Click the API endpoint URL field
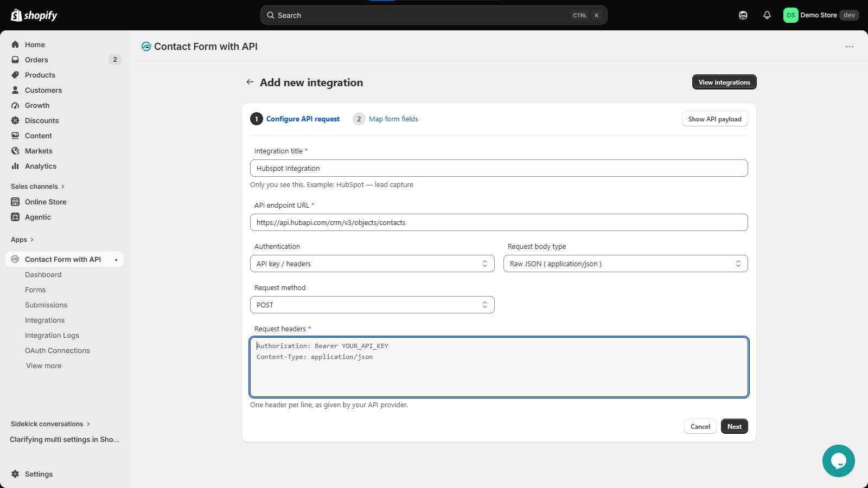The height and width of the screenshot is (488, 868). [x=499, y=222]
